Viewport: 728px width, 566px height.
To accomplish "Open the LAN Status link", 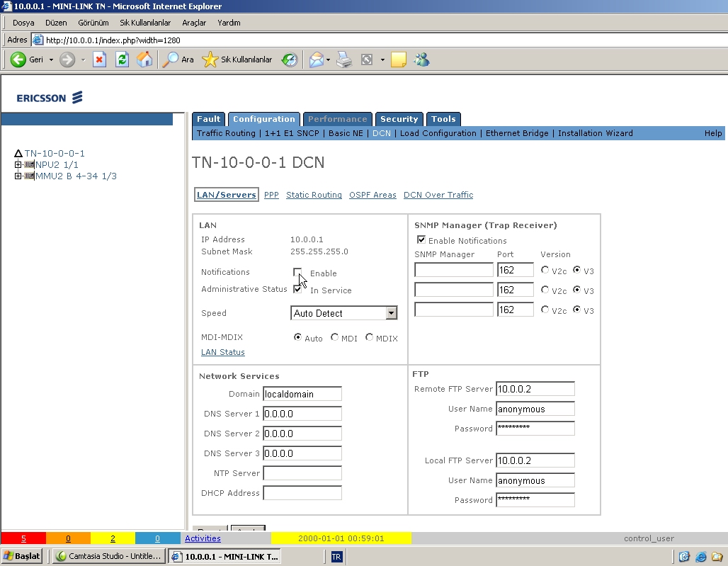I will pyautogui.click(x=223, y=352).
